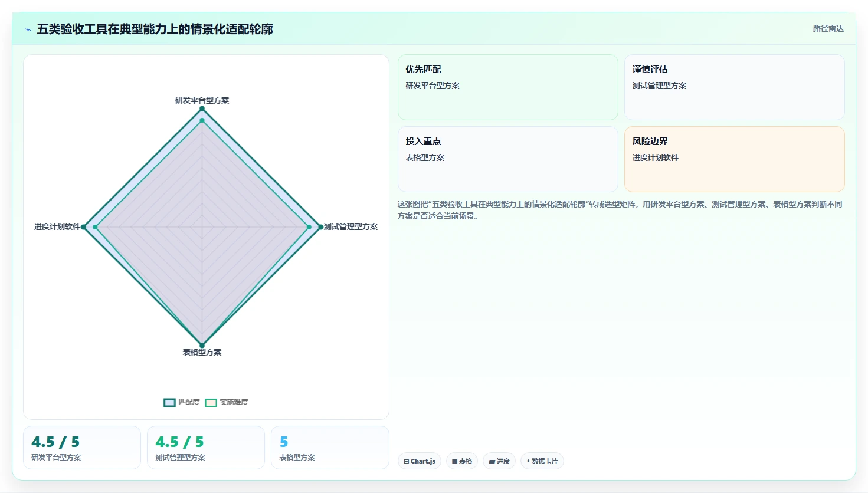Viewport: 868px width, 493px height.
Task: Click the outer 匹配度 point on 测试管理型方案 axis
Action: pyautogui.click(x=321, y=227)
